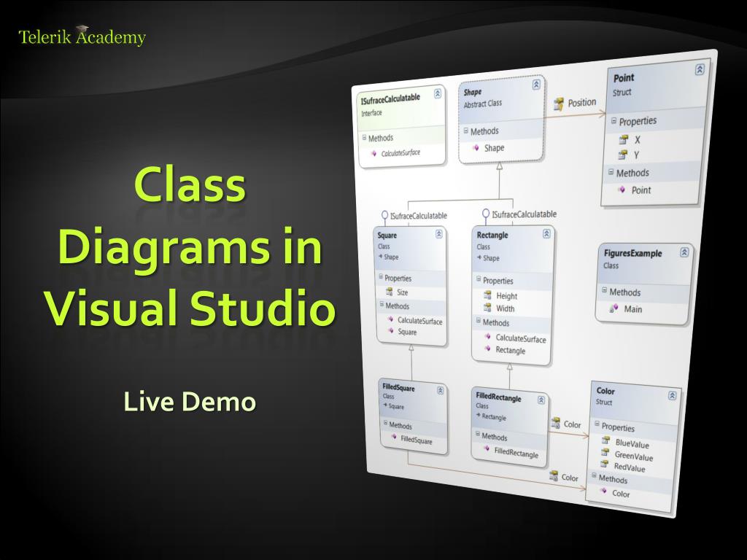Click the Main method icon in FiguresExample
Viewport: 747px width, 560px height.
(614, 308)
